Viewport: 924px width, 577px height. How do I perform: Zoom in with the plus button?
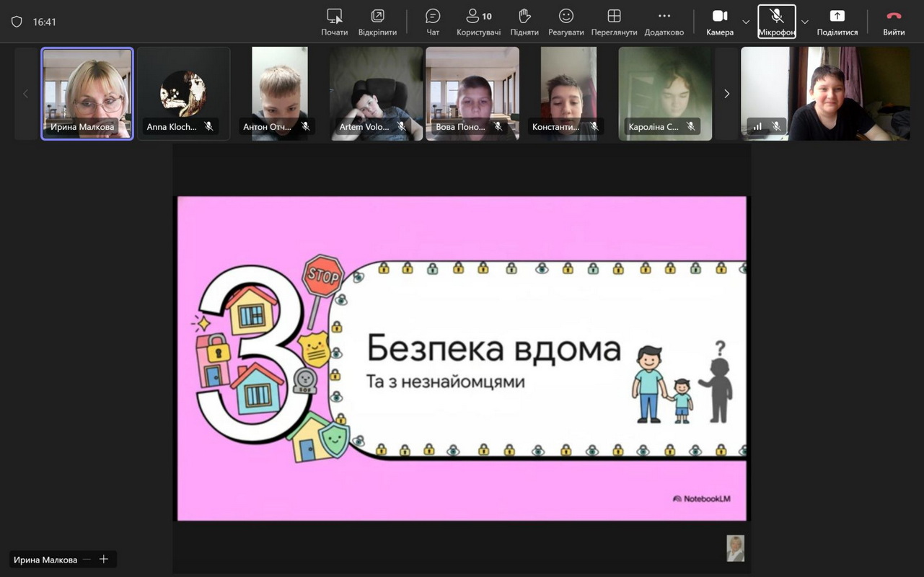click(104, 559)
